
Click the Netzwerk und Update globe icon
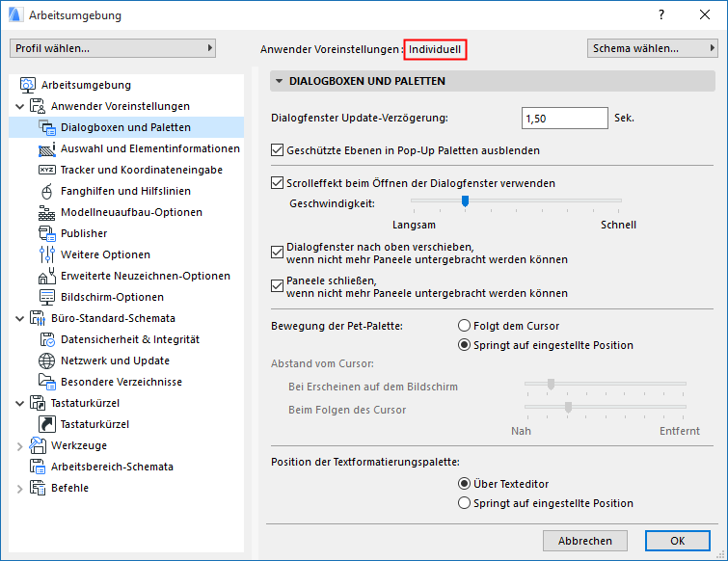click(x=47, y=361)
